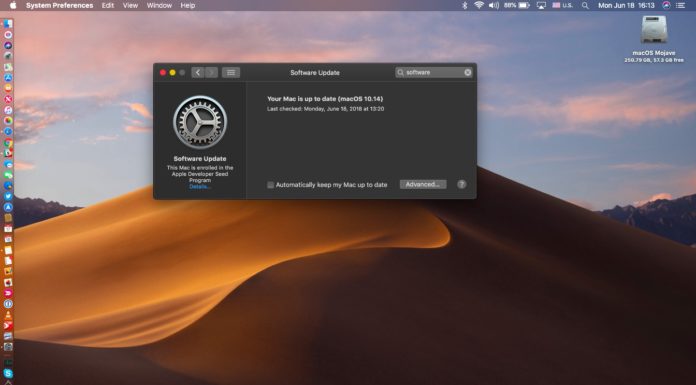Click 'Your Mac is up to date' text
The width and height of the screenshot is (696, 385).
tap(325, 99)
